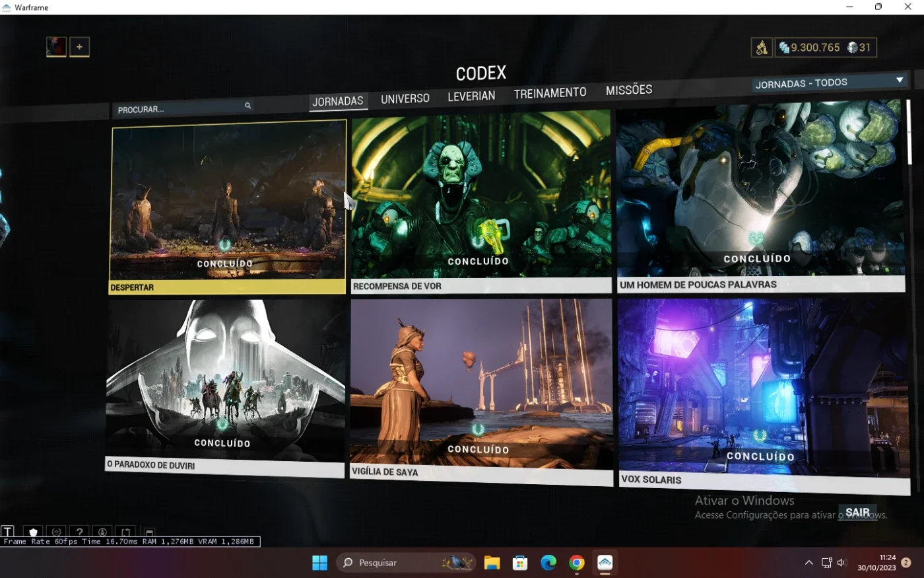
Task: Show hidden system tray icons
Action: (808, 563)
